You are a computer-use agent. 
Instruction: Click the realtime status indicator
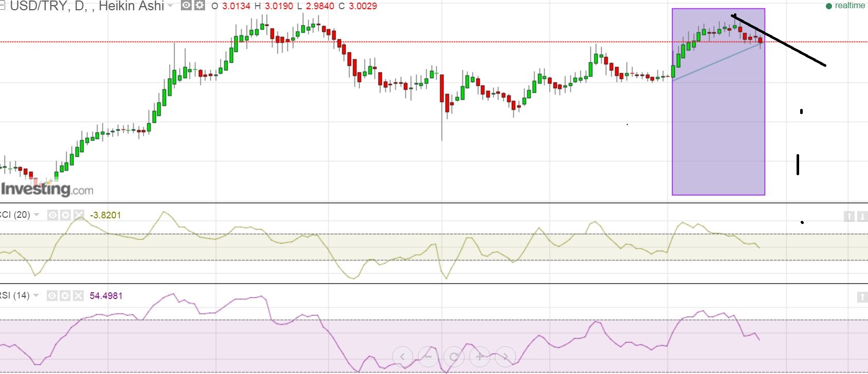tap(845, 6)
